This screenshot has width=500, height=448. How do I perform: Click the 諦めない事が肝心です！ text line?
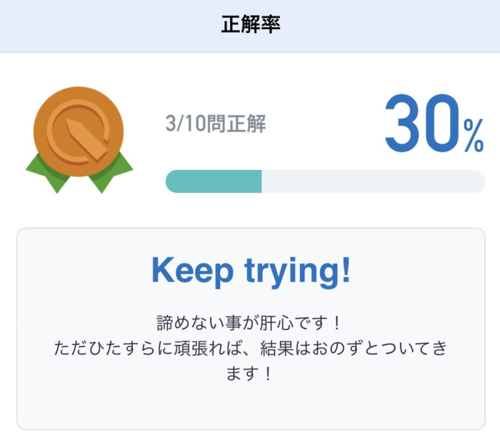tap(249, 323)
